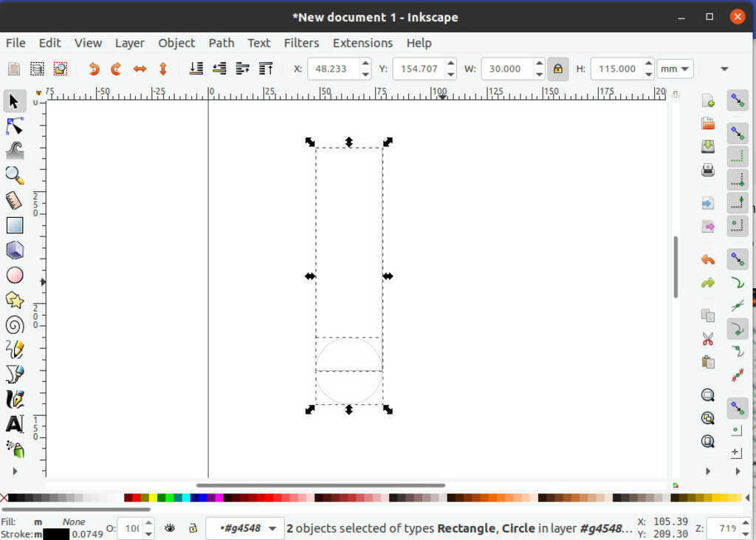Rotate selection 90 degrees counter-clockwise
Image resolution: width=756 pixels, height=540 pixels.
coord(94,69)
